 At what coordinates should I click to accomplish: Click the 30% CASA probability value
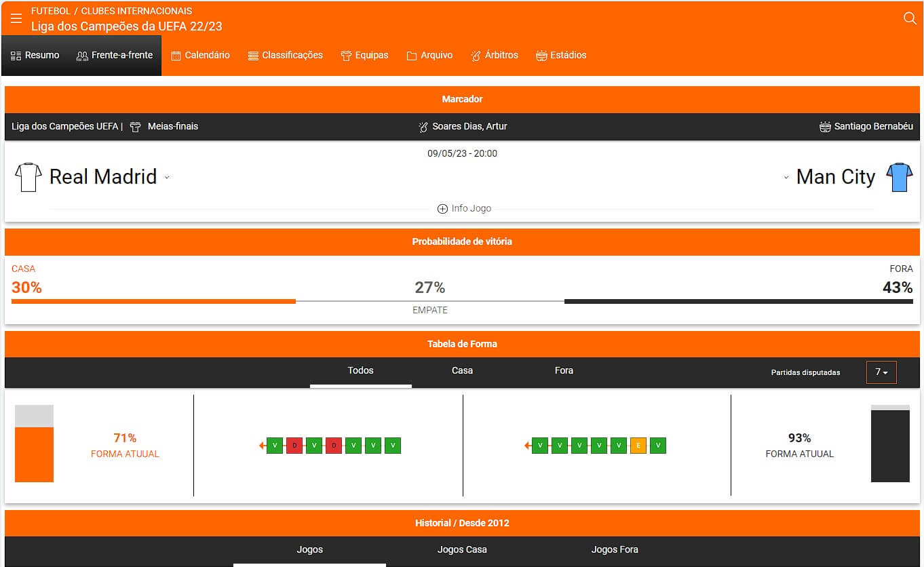(26, 288)
